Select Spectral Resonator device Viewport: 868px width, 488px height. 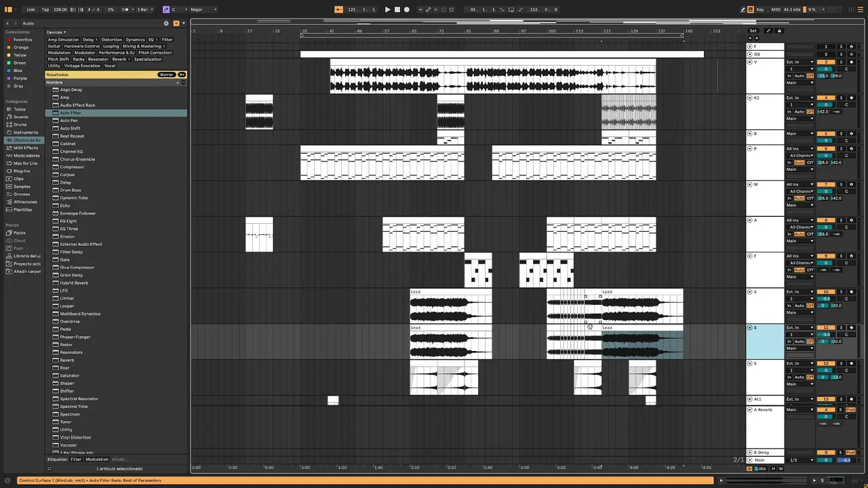click(x=79, y=399)
